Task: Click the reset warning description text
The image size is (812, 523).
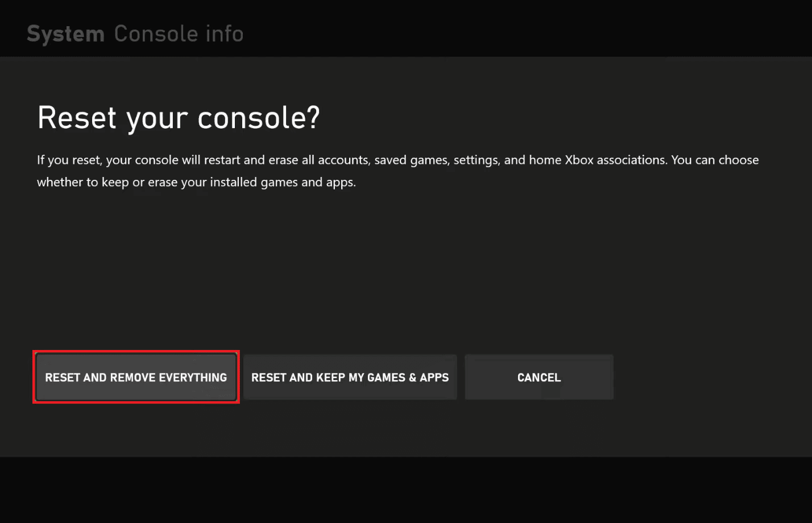Action: 397,171
